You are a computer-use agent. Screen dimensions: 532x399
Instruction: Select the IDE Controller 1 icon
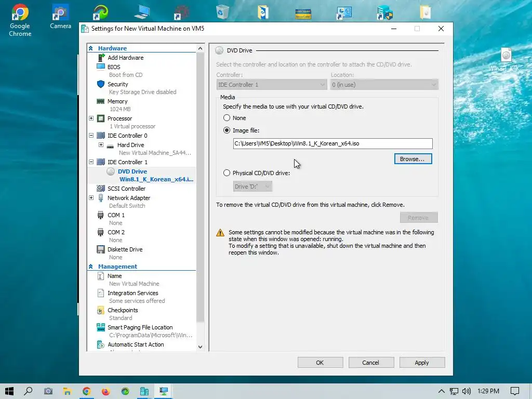click(101, 162)
